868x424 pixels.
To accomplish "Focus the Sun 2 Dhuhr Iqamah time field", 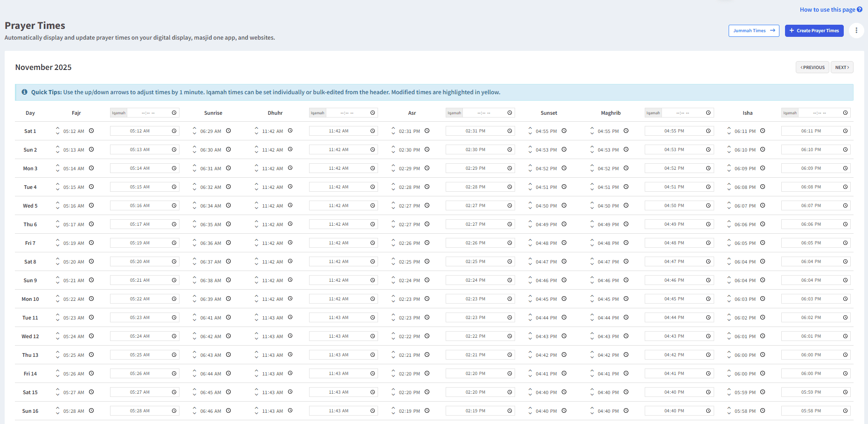I will click(343, 150).
